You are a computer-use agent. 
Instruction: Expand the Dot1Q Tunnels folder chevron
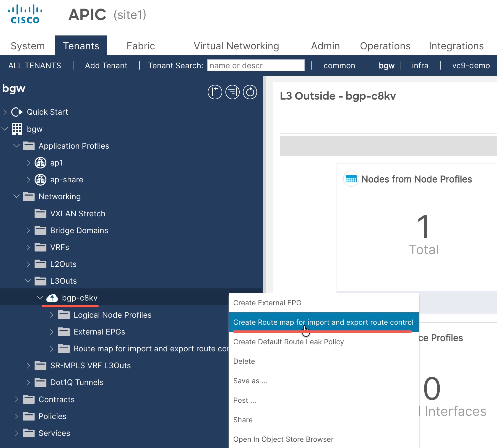tap(28, 382)
